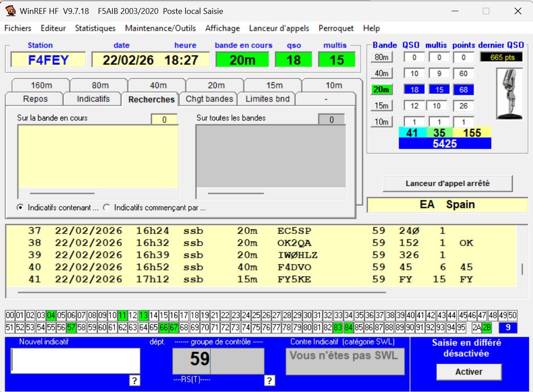Click the log list vertical scrollbar
The height and width of the screenshot is (392, 533).
pyautogui.click(x=523, y=269)
